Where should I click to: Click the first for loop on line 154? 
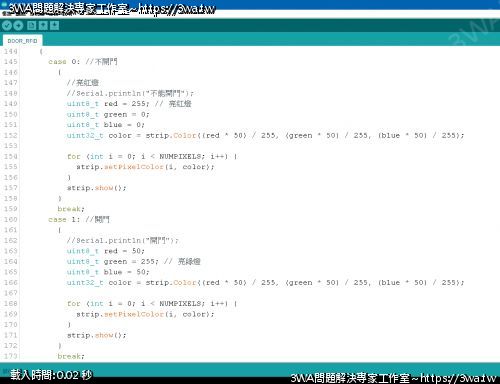pyautogui.click(x=152, y=156)
